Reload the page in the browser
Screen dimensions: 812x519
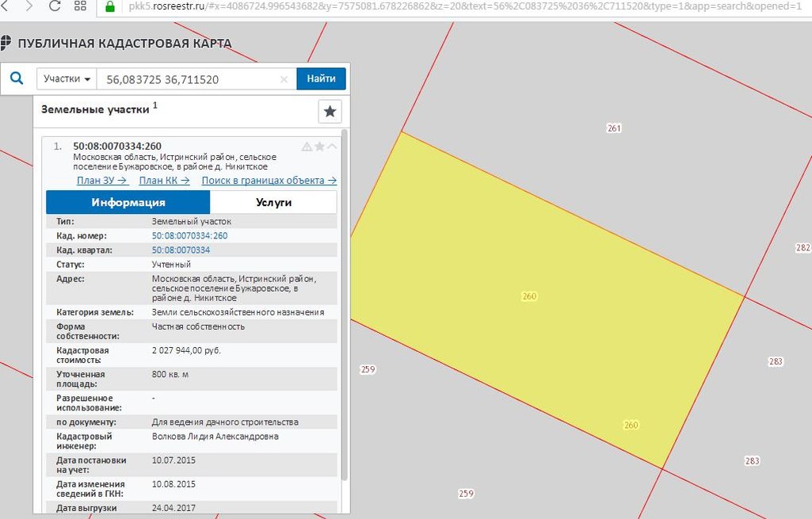click(55, 6)
